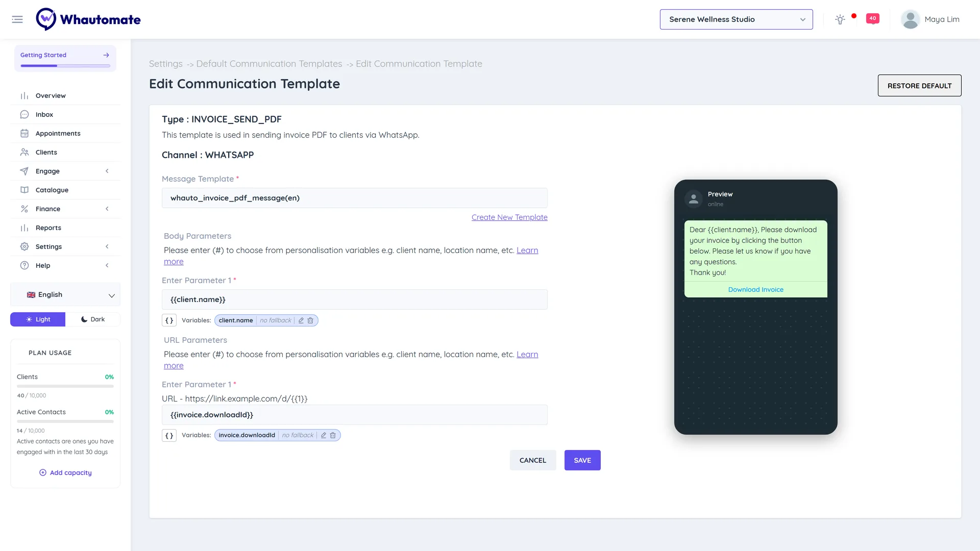Open the Overview menu item
This screenshot has height=551, width=980.
click(65, 96)
